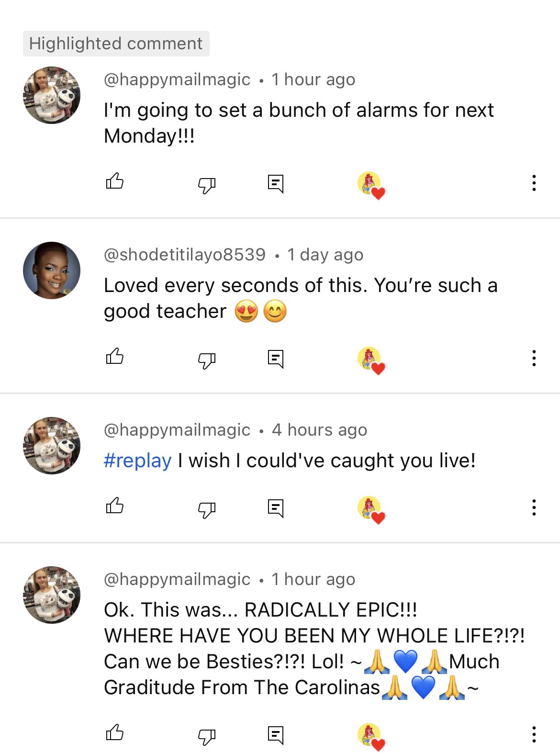
Task: Like the alarms for next Monday comment
Action: pos(115,182)
